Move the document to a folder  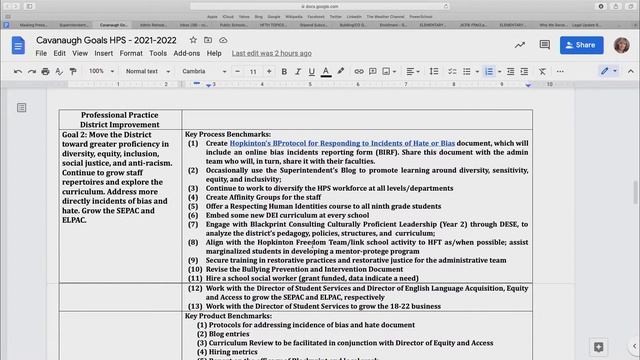tap(208, 40)
